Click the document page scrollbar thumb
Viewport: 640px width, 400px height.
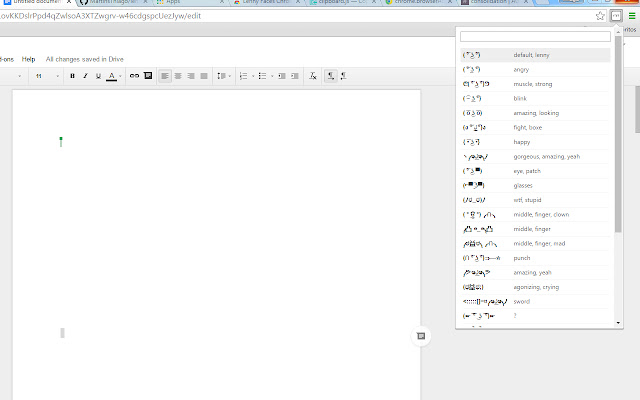coord(637,109)
